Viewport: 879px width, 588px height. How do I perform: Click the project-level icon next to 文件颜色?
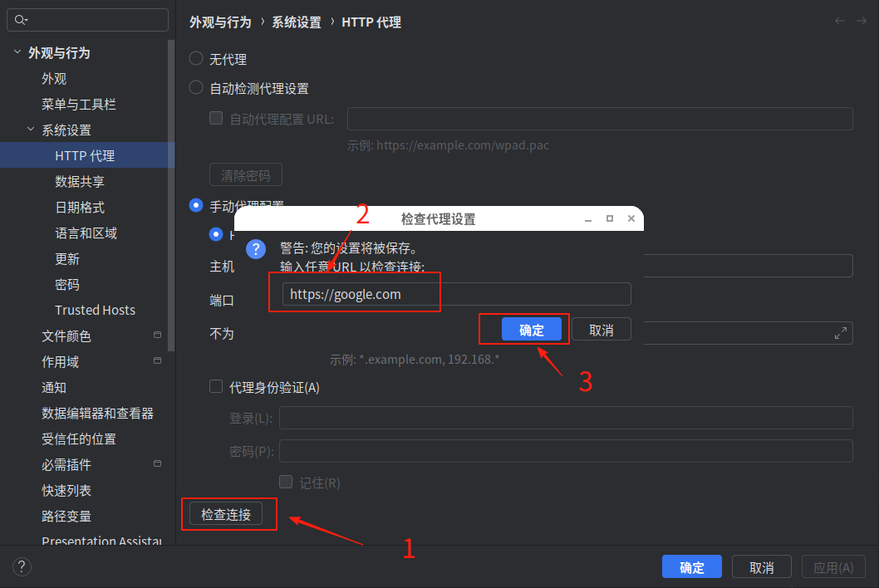(156, 336)
